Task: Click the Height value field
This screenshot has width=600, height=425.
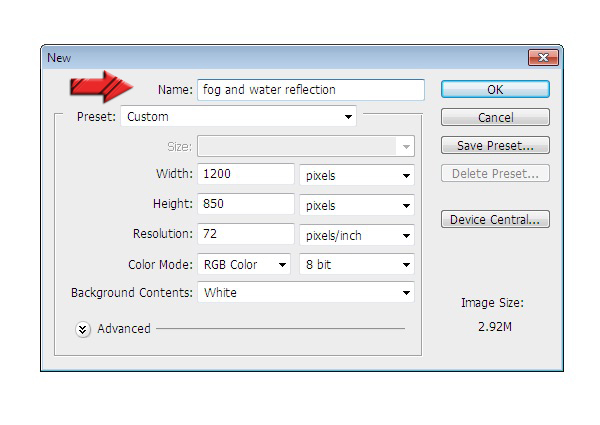Action: pos(246,205)
